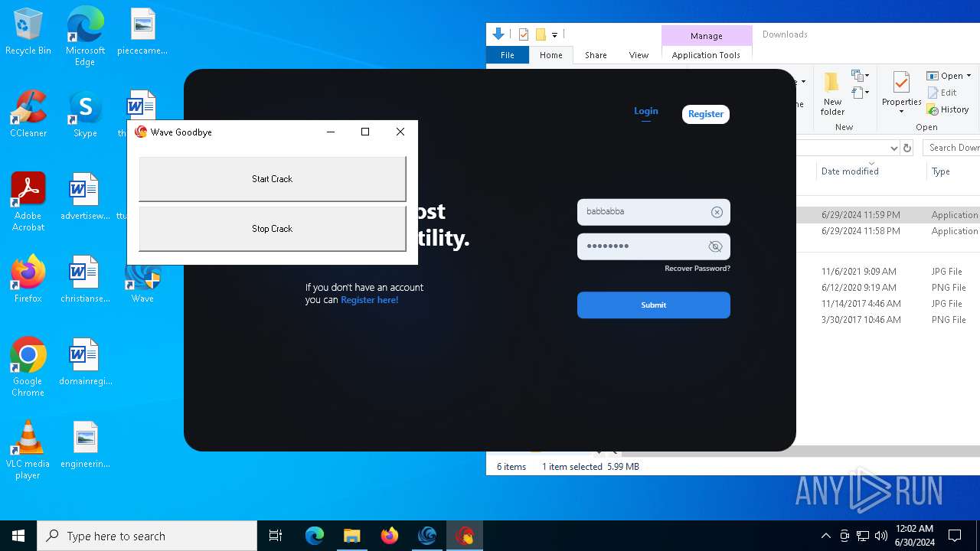Clear the username field with the X icon

[x=717, y=212]
